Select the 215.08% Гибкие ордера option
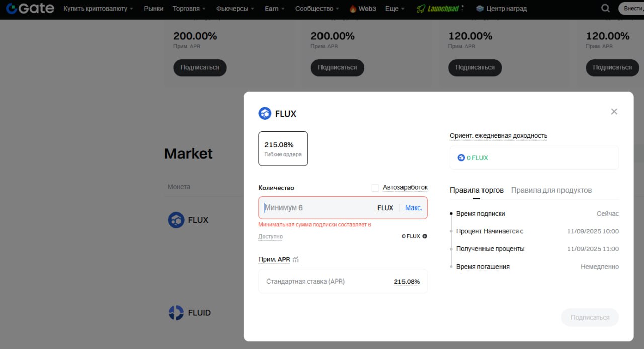 point(283,149)
